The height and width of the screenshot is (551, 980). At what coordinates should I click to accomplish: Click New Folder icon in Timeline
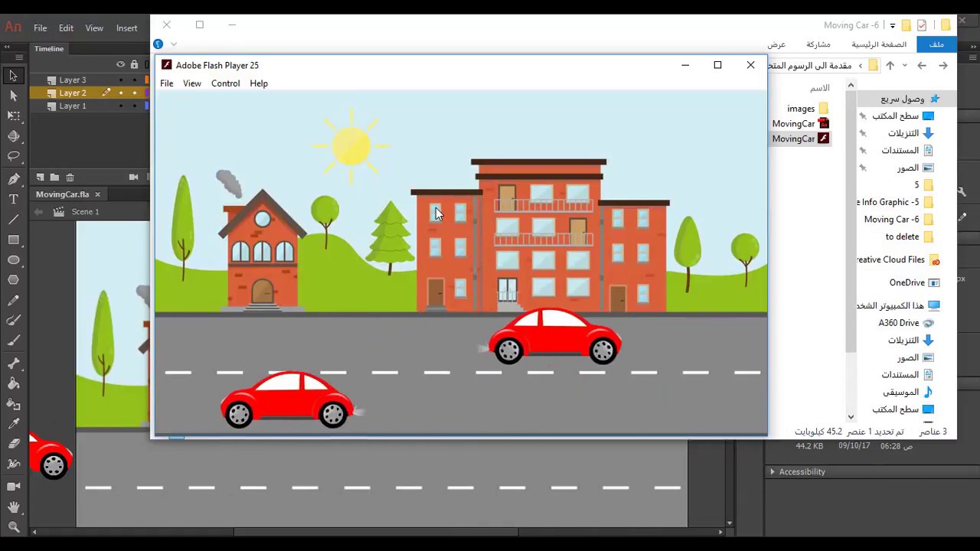pyautogui.click(x=55, y=177)
